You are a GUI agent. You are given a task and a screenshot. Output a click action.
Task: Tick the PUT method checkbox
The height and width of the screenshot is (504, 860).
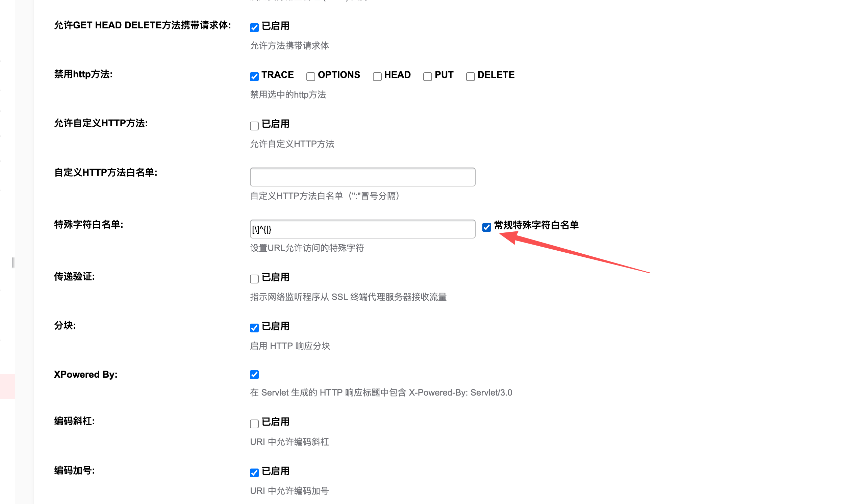pyautogui.click(x=428, y=77)
